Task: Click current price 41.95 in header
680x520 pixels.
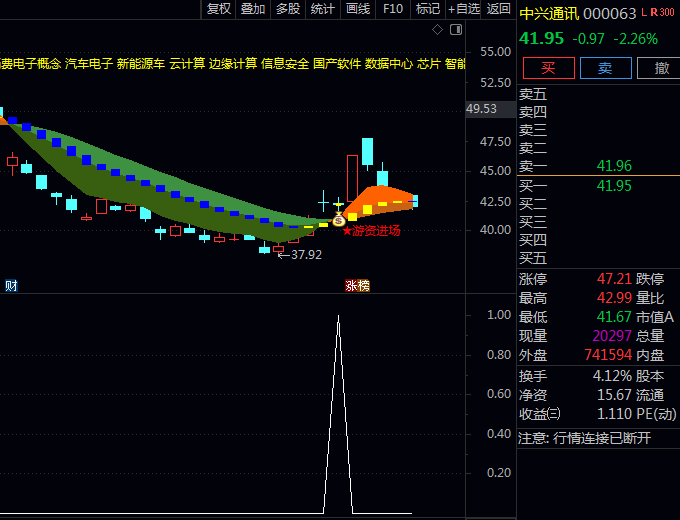Action: [541, 39]
